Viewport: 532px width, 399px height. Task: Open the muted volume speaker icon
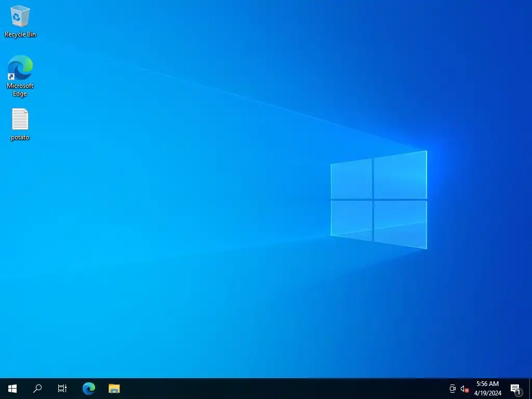click(464, 389)
